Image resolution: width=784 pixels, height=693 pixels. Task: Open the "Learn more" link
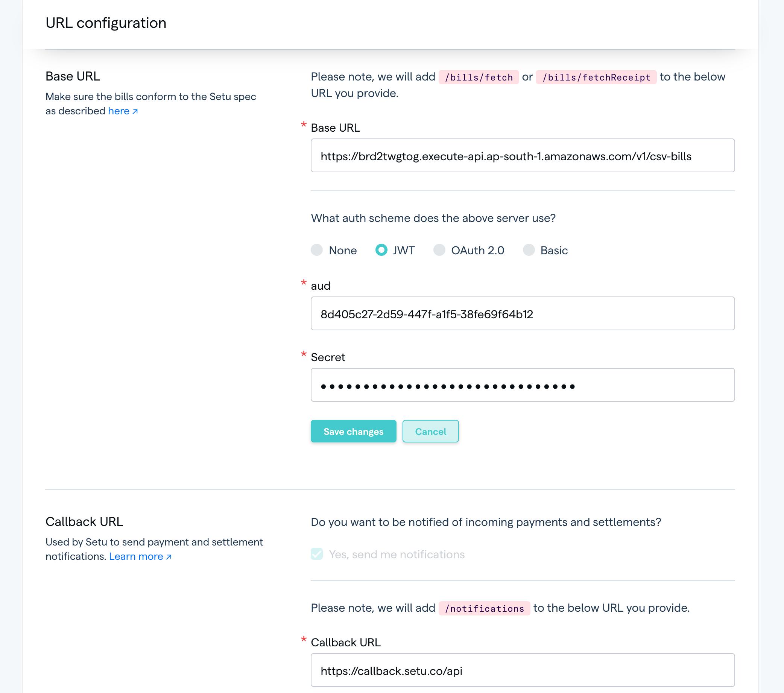pos(136,556)
